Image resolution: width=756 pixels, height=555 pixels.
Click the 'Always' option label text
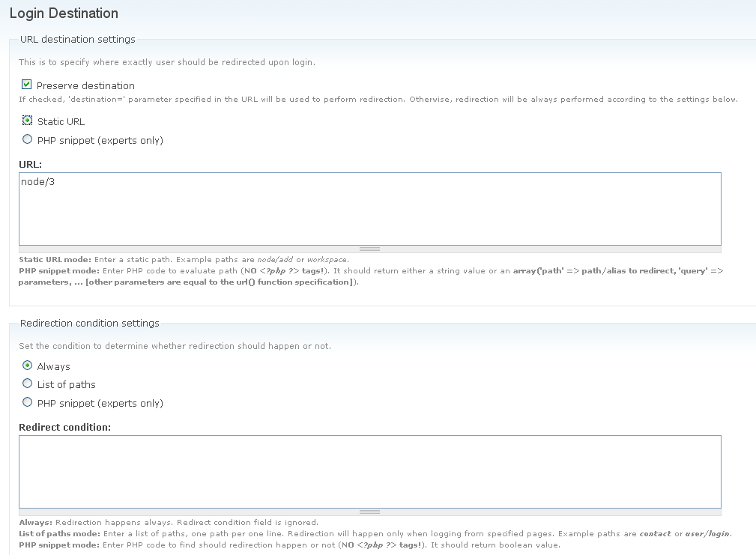(53, 366)
